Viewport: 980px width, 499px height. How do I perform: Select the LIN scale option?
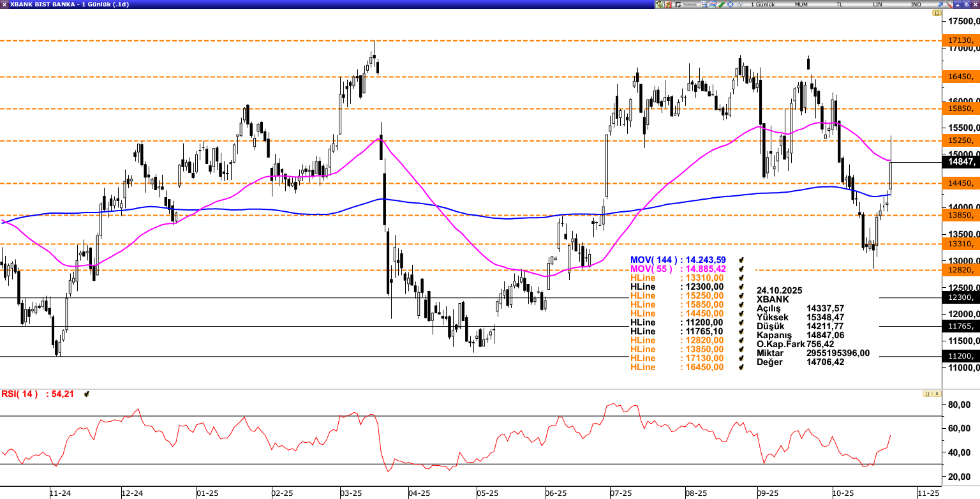tap(878, 4)
